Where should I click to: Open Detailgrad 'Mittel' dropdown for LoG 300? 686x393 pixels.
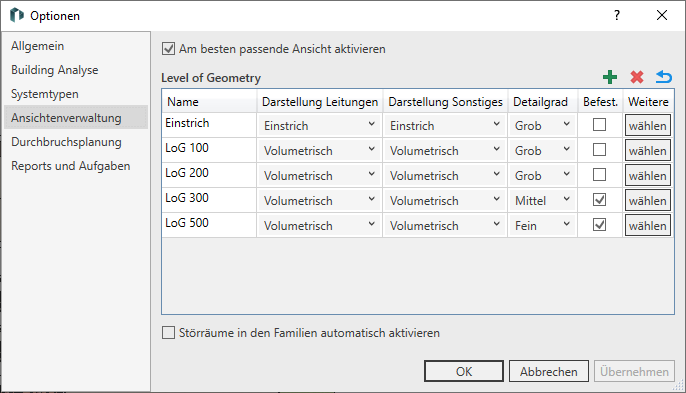coord(542,200)
